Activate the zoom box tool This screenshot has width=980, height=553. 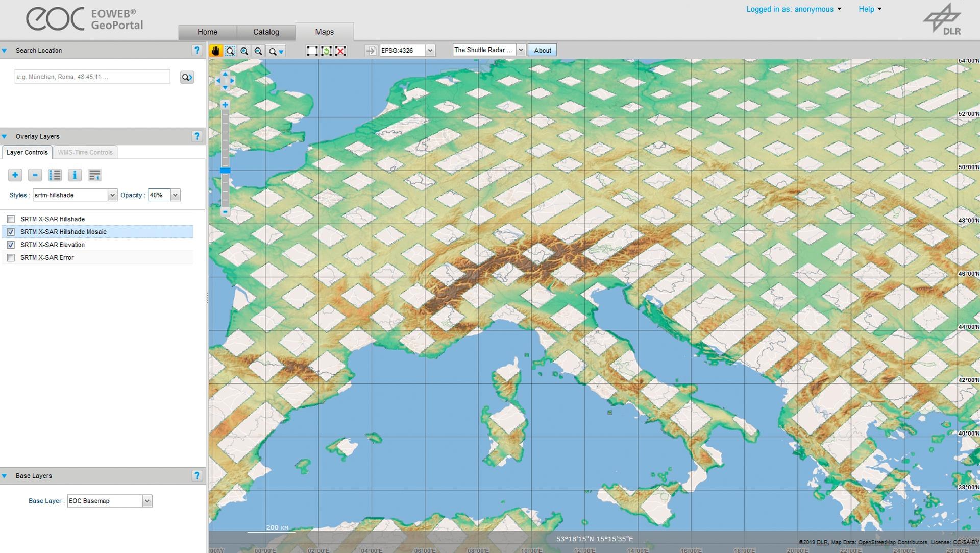231,51
